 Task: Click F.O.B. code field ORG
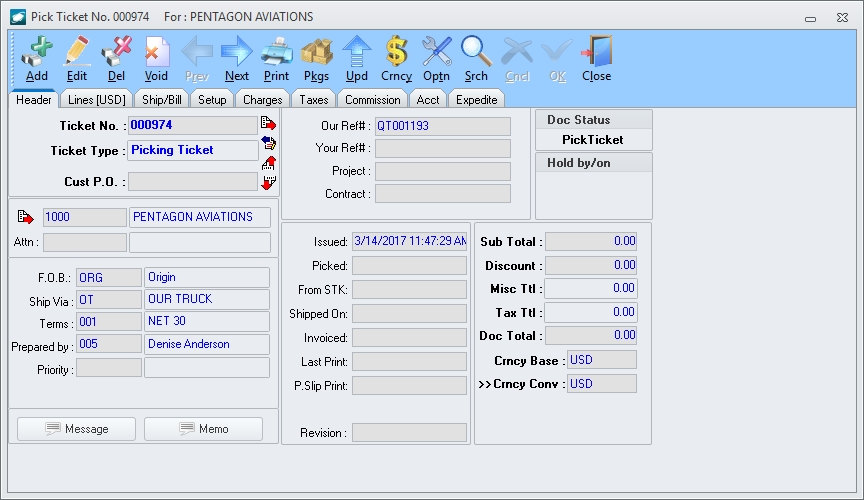click(x=109, y=277)
